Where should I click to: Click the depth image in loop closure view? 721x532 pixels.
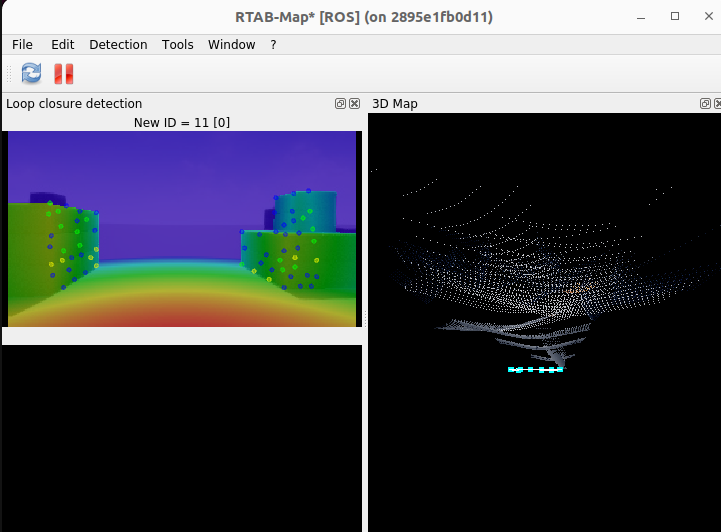click(x=182, y=228)
